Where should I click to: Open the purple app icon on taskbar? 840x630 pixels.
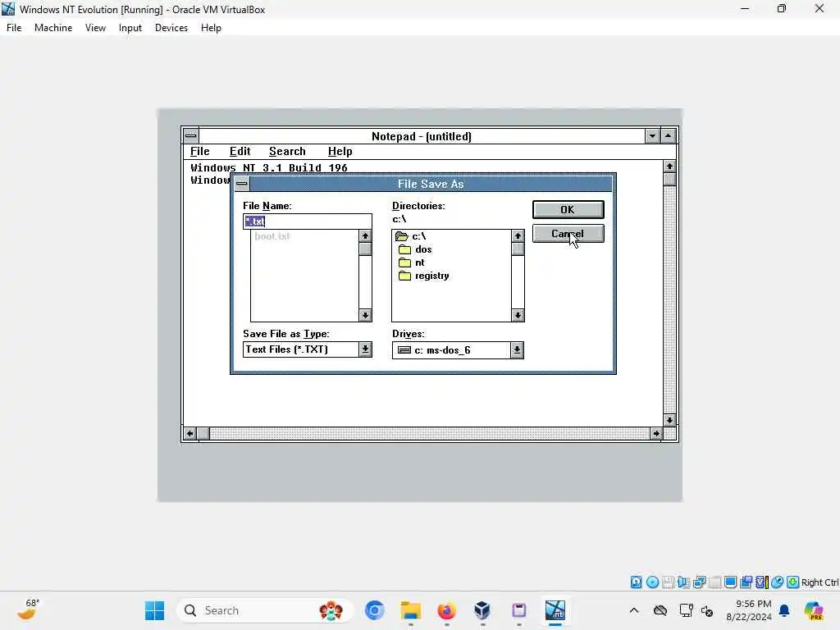[x=518, y=610]
